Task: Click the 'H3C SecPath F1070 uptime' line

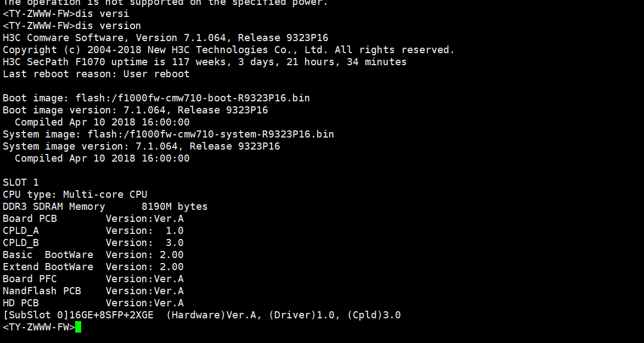Action: [x=205, y=62]
